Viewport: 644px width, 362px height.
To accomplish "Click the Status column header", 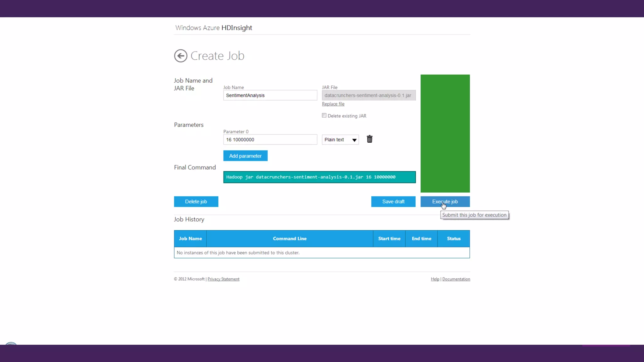I will click(x=453, y=239).
